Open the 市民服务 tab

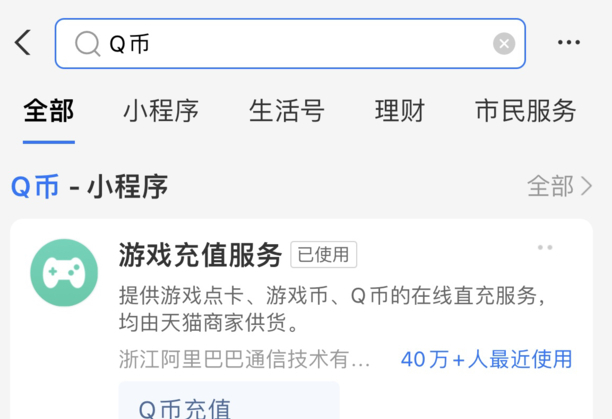coord(526,111)
